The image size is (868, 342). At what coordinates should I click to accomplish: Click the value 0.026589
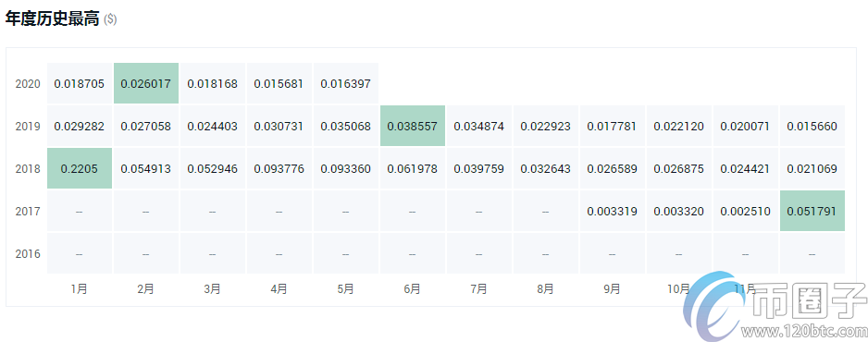click(x=613, y=169)
